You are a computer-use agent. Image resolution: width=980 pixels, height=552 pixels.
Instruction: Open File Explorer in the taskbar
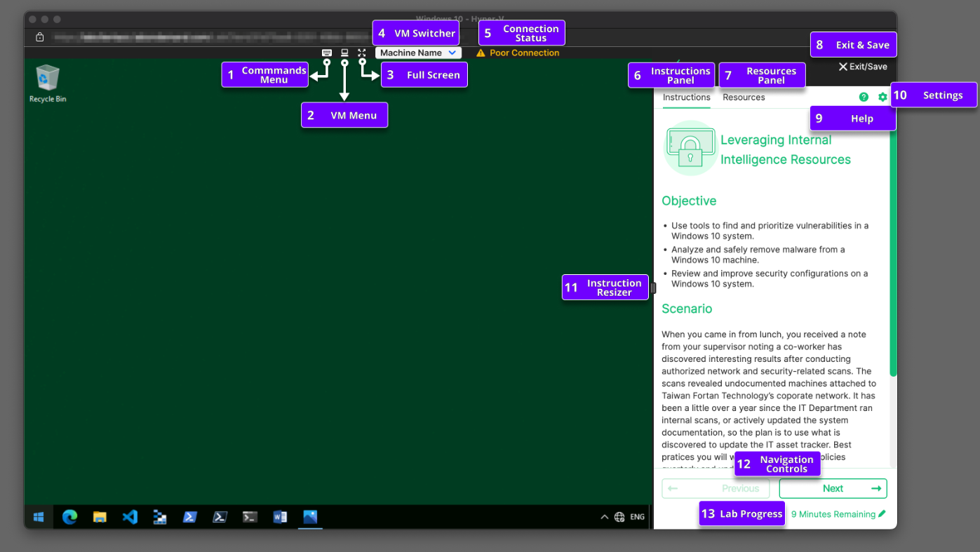coord(100,517)
